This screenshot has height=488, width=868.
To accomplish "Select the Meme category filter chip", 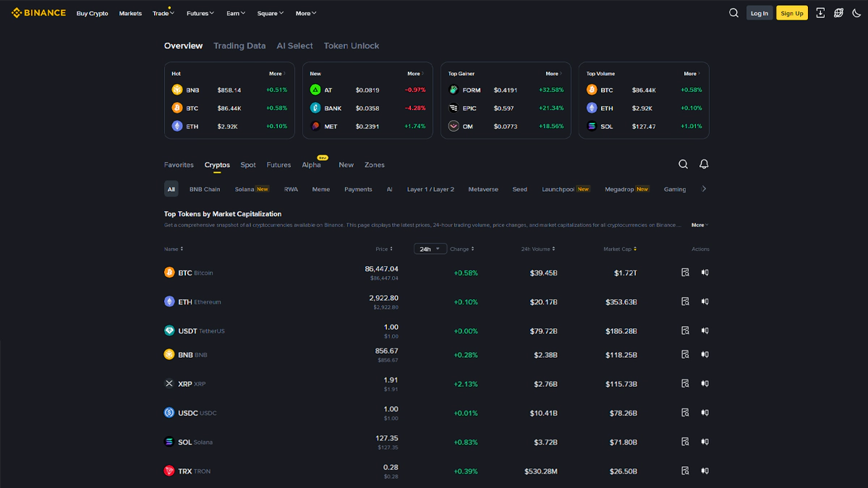I will 320,189.
